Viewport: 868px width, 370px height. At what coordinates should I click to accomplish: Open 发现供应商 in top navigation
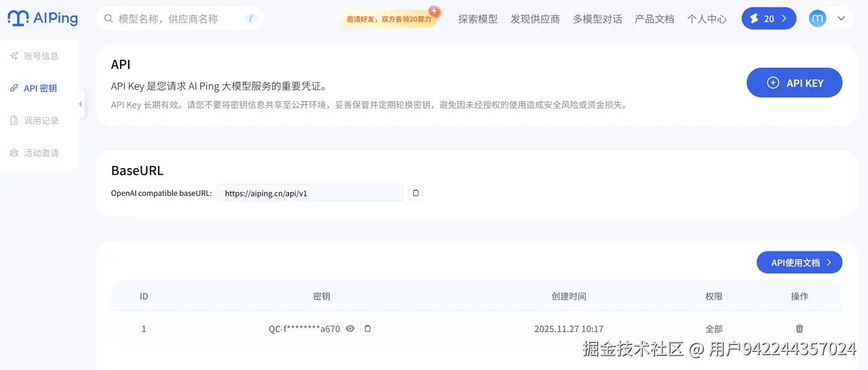click(x=535, y=19)
